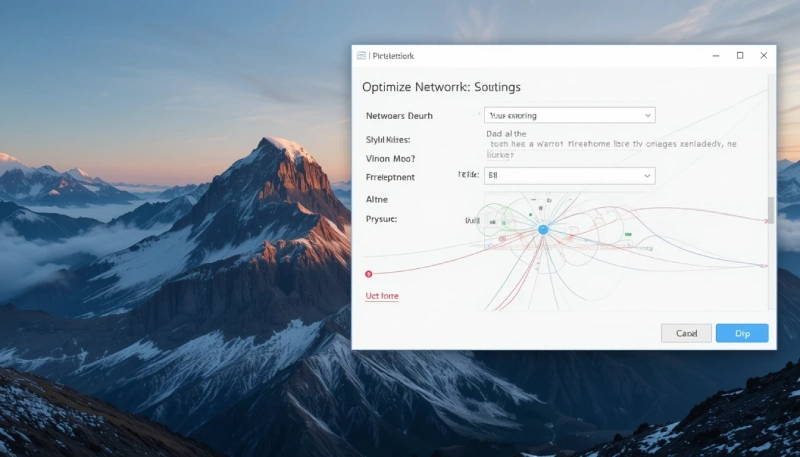Click the red endpoint node left of the graph
Viewport: 800px width, 457px height.
(x=369, y=274)
